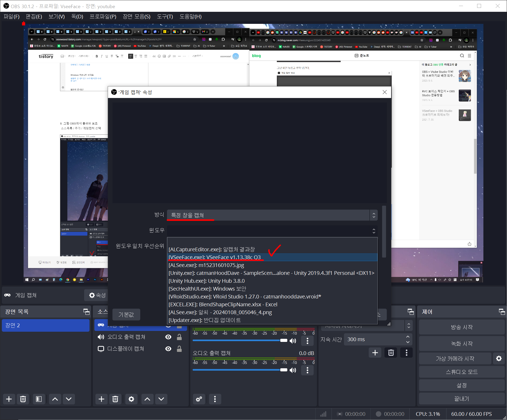Mute the 오디오 출력 캡쳐 speaker icon
The width and height of the screenshot is (507, 420).
tap(293, 370)
